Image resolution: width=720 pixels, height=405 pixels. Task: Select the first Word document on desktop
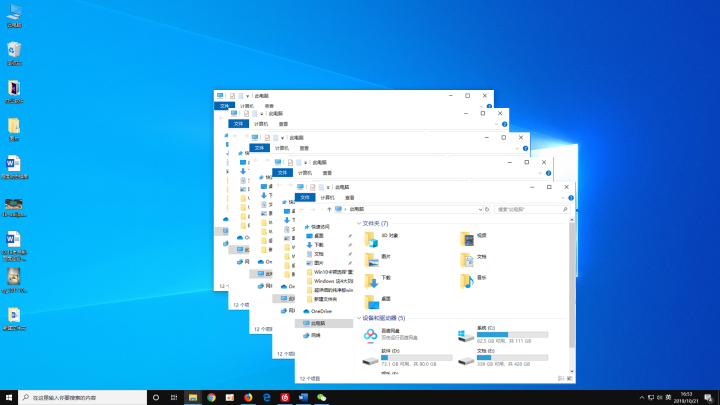[14, 167]
